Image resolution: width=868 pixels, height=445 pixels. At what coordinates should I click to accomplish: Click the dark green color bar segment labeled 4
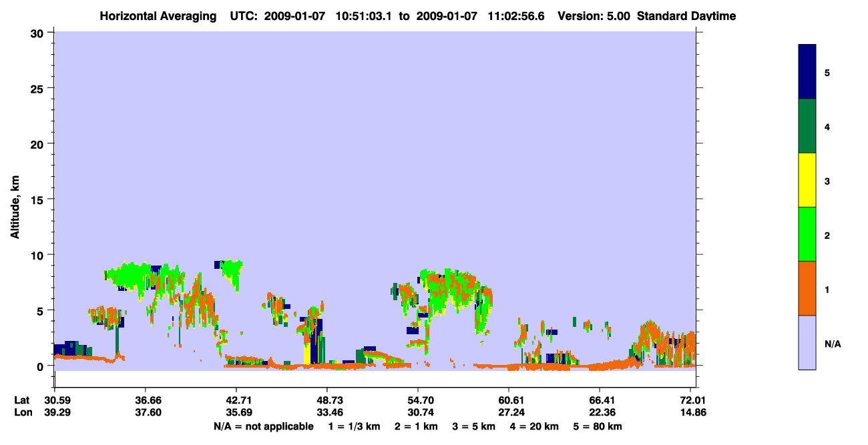pyautogui.click(x=807, y=126)
